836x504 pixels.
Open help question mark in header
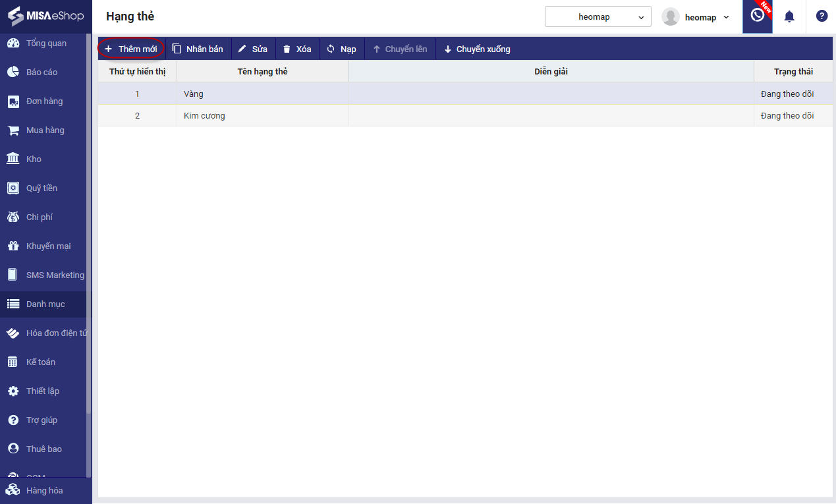click(x=822, y=16)
